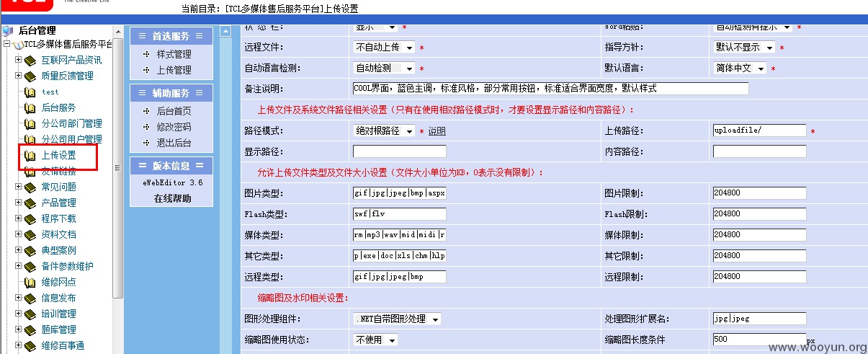Open the 图形处理组件 dropdown
This screenshot has width=868, height=354.
397,319
